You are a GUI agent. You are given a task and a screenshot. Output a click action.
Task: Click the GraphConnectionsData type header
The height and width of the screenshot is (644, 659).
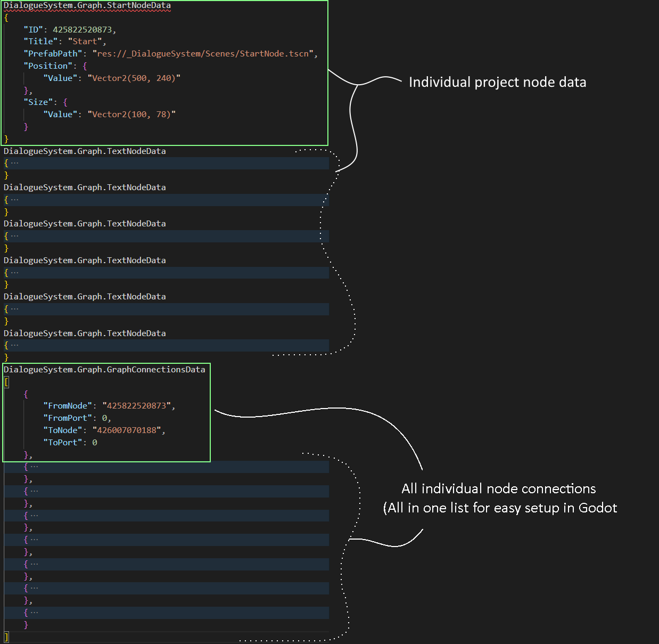pyautogui.click(x=104, y=369)
